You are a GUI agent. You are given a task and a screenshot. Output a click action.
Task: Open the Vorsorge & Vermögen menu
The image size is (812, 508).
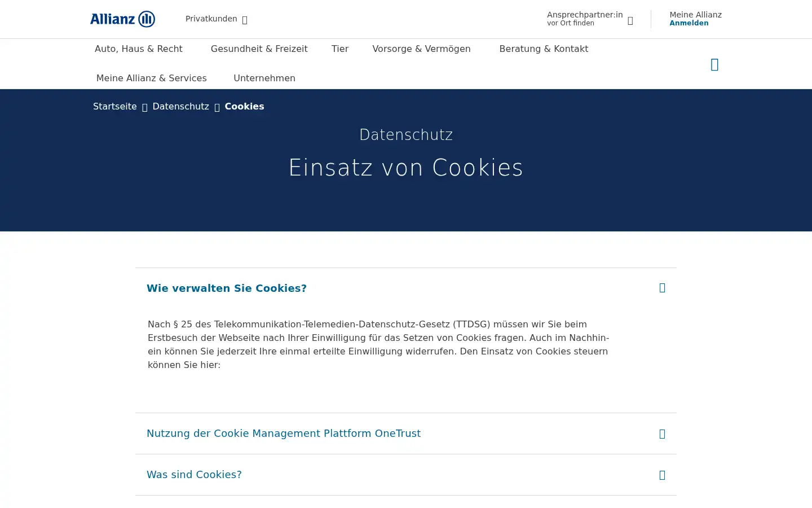tap(421, 49)
